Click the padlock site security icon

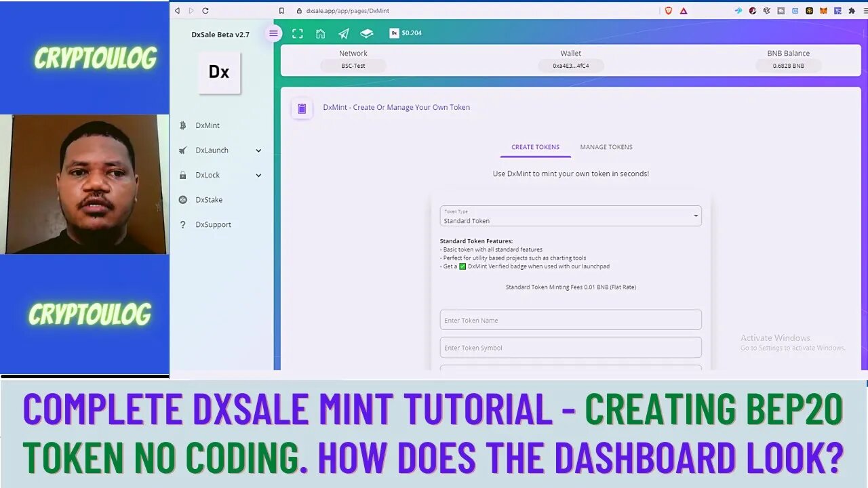pos(299,11)
